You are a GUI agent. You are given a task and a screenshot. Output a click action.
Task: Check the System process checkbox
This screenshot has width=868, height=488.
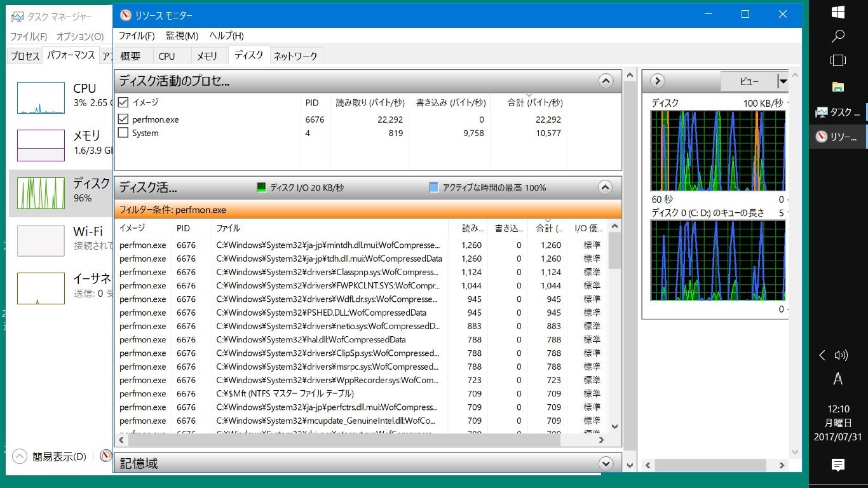pos(123,133)
